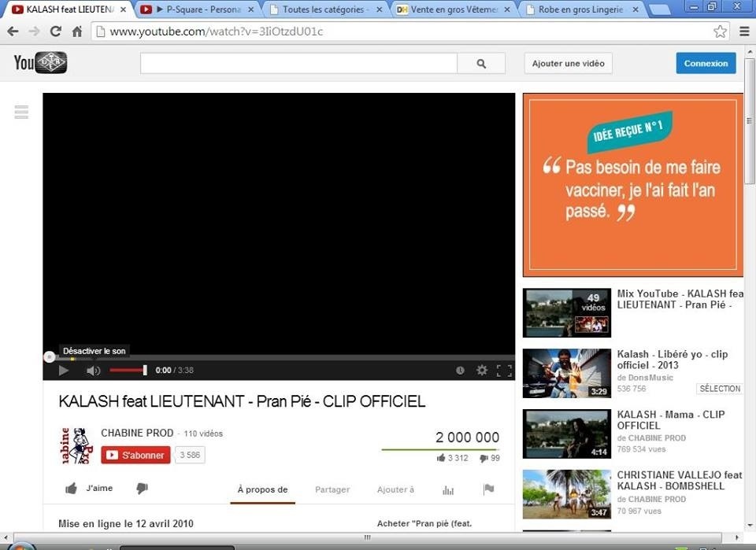Open the player settings gear
Screen dimensions: 756x550
click(482, 371)
